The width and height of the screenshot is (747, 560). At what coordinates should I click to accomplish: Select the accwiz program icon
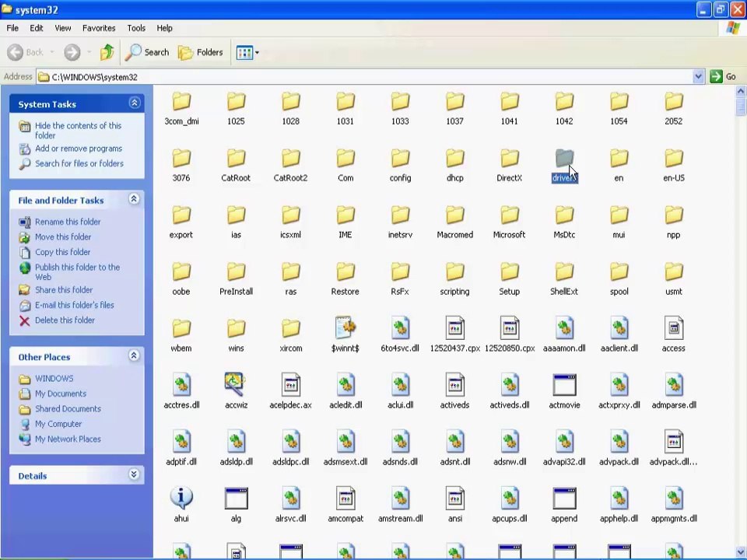tap(235, 384)
